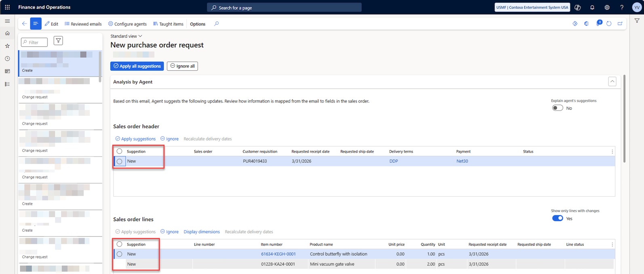The width and height of the screenshot is (644, 274).
Task: Open the app launcher waffle icon
Action: [7, 7]
